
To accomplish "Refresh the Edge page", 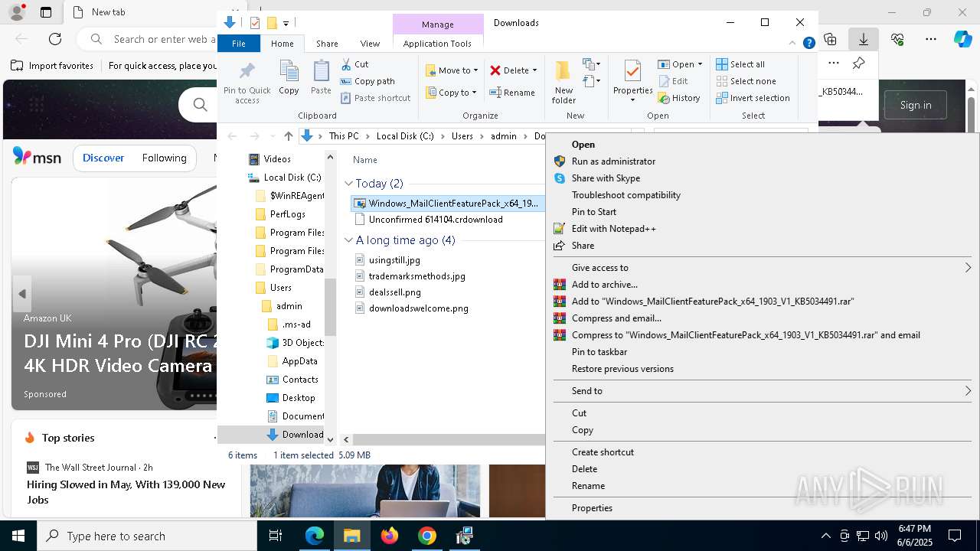I will click(55, 39).
